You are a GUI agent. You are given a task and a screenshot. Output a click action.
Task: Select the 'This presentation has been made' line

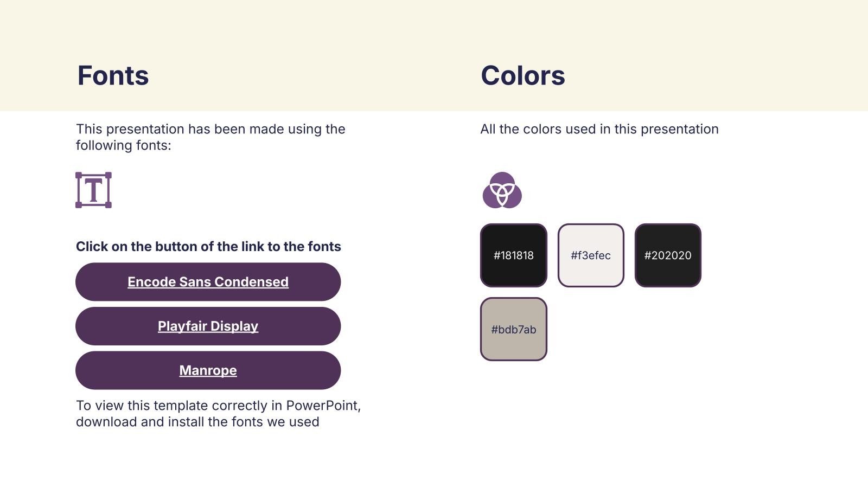point(210,129)
